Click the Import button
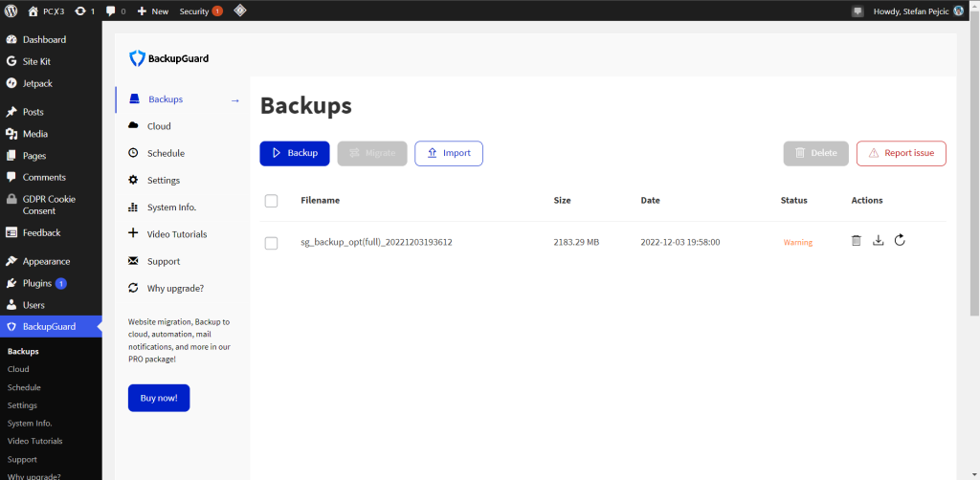The height and width of the screenshot is (480, 980). (449, 153)
